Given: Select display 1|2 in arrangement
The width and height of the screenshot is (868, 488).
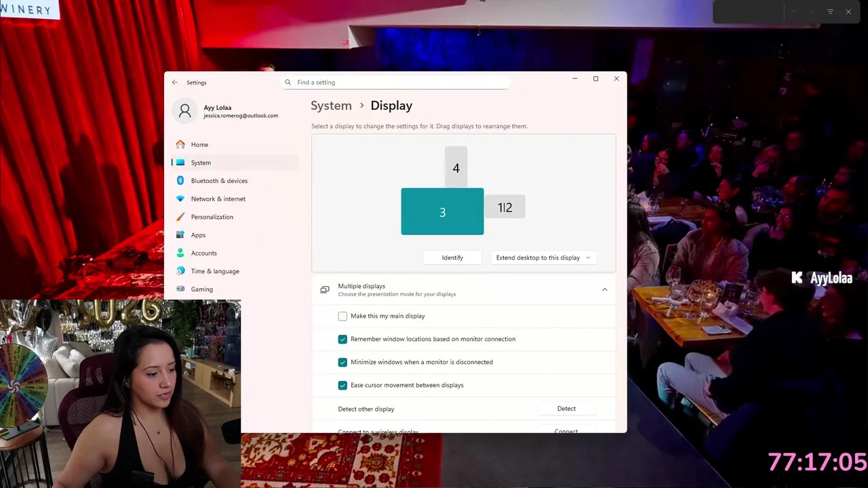Looking at the screenshot, I should [x=505, y=207].
